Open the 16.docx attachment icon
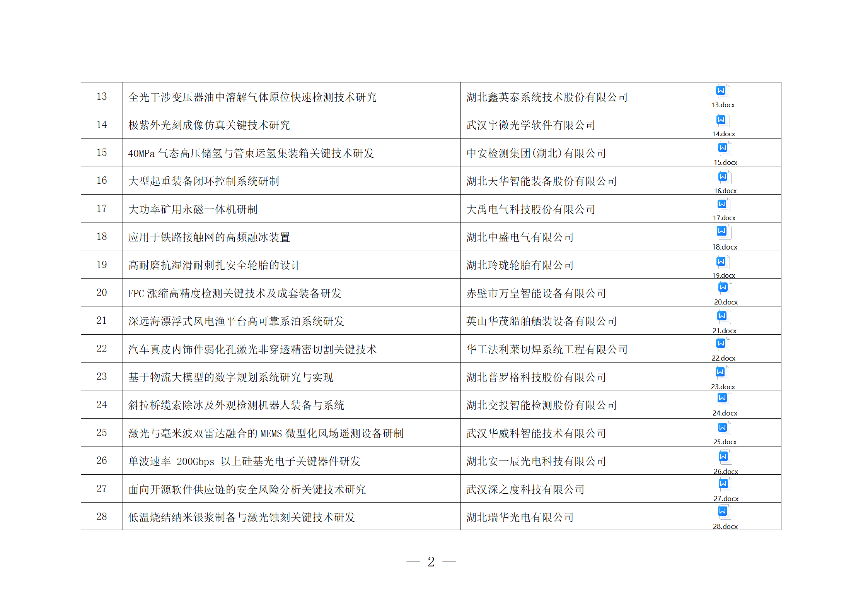The width and height of the screenshot is (868, 614). (x=725, y=182)
